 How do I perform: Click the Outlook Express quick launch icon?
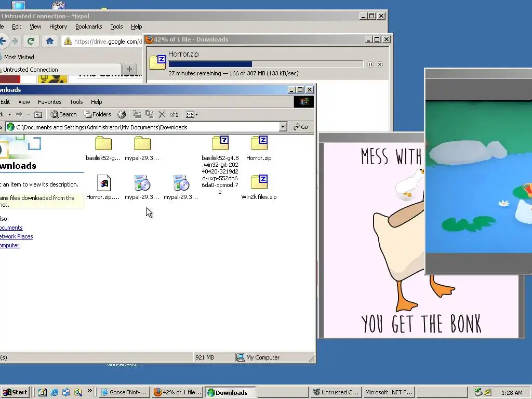(x=66, y=393)
